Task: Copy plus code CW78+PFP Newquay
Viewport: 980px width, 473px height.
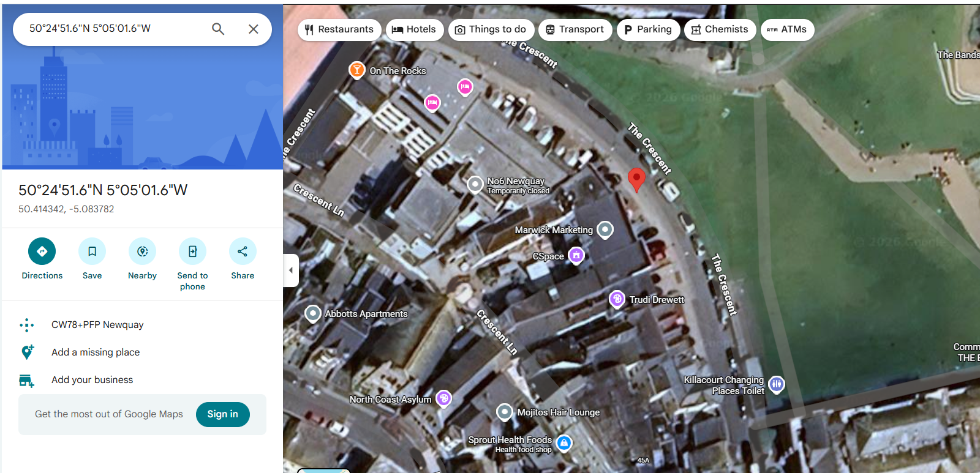Action: pos(97,325)
